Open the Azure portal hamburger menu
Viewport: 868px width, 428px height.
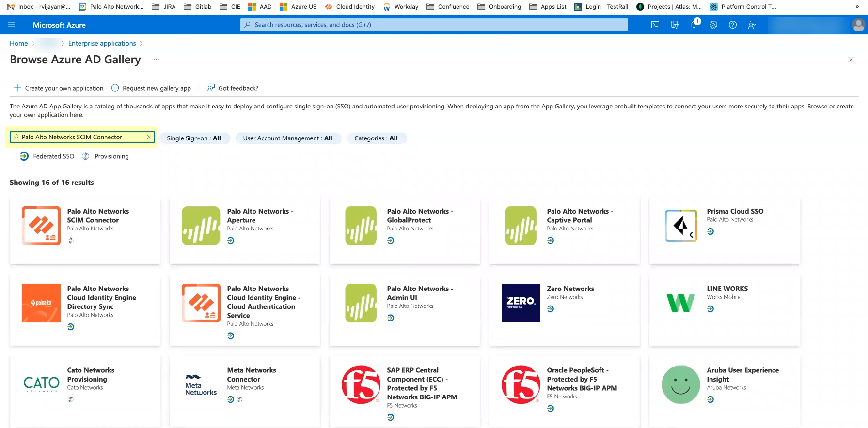12,25
